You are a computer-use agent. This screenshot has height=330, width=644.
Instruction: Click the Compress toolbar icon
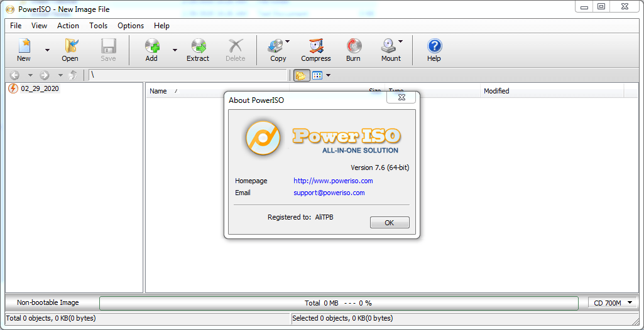[316, 50]
